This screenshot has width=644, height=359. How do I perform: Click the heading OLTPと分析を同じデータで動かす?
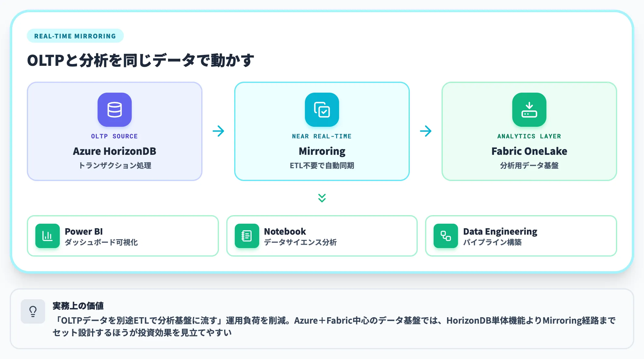click(x=141, y=60)
